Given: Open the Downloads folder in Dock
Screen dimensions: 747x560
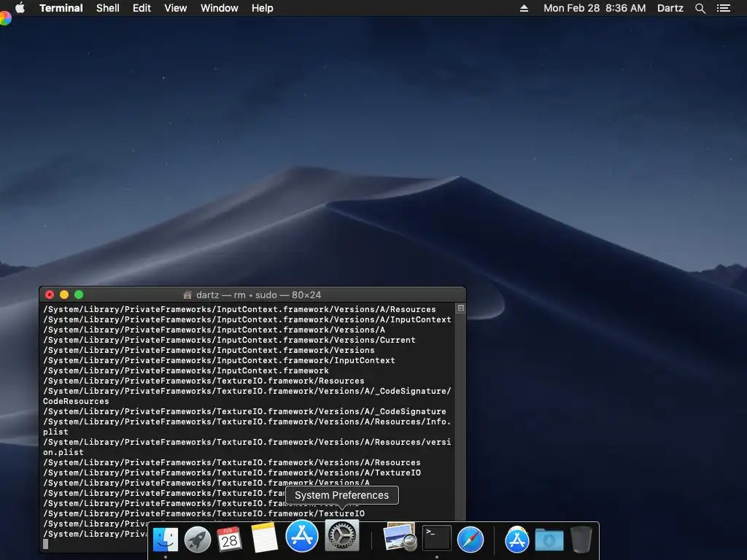Looking at the screenshot, I should pyautogui.click(x=549, y=540).
